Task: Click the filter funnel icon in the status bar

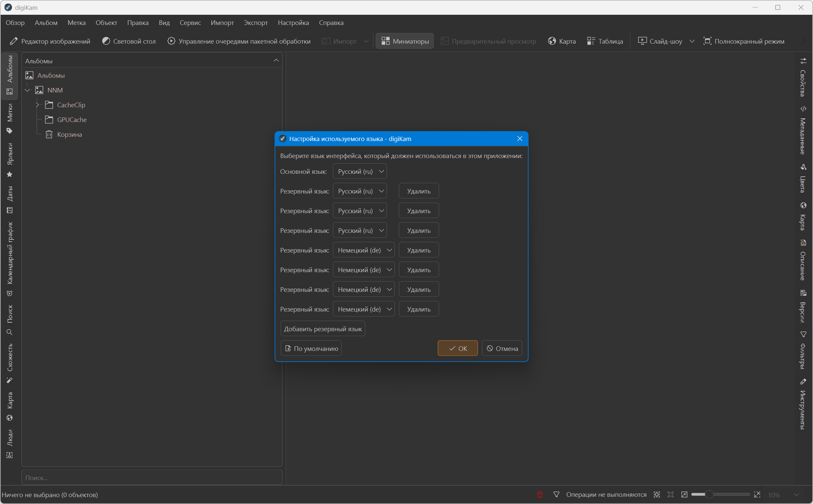Action: pyautogui.click(x=556, y=494)
